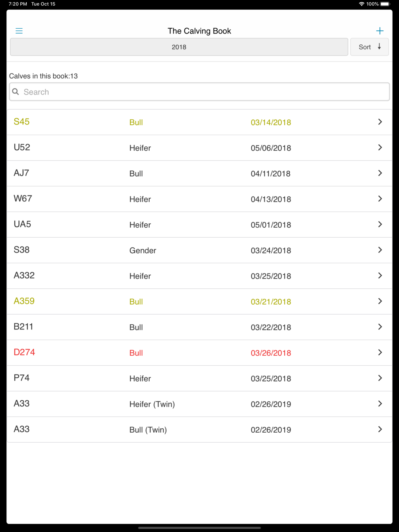Click the search magnifier icon
The height and width of the screenshot is (532, 399).
tap(16, 92)
